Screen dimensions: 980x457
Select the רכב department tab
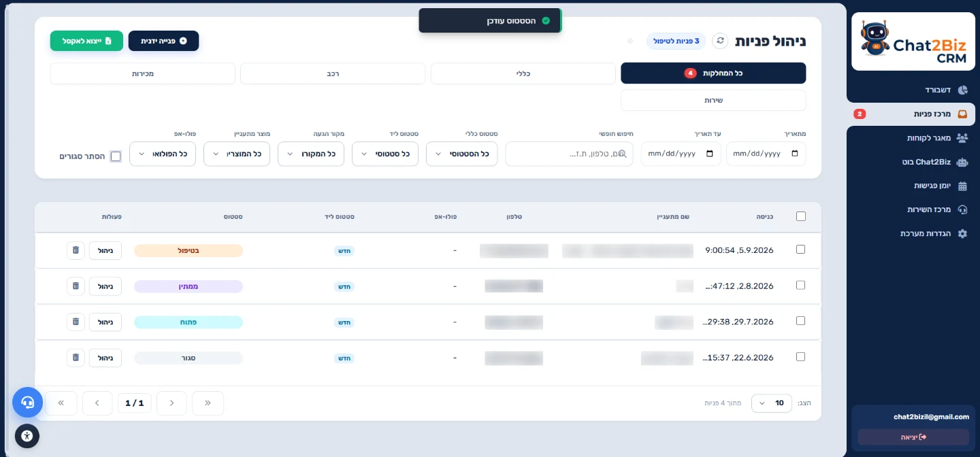pyautogui.click(x=333, y=73)
